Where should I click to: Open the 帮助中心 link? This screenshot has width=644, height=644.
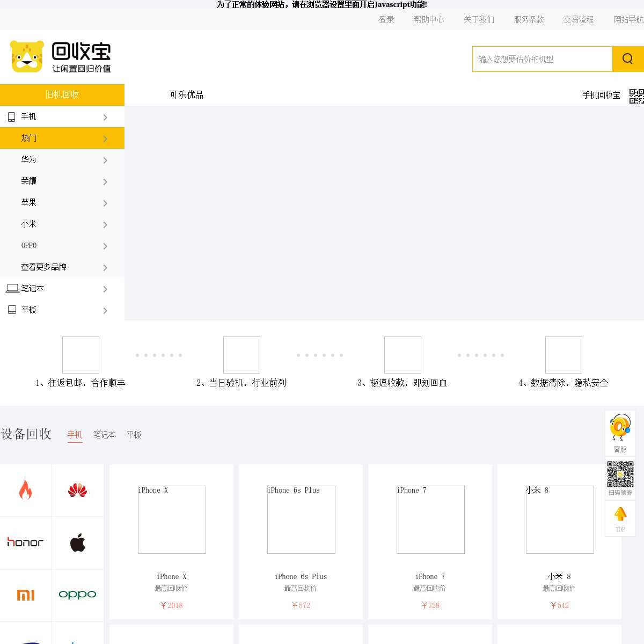(x=429, y=19)
